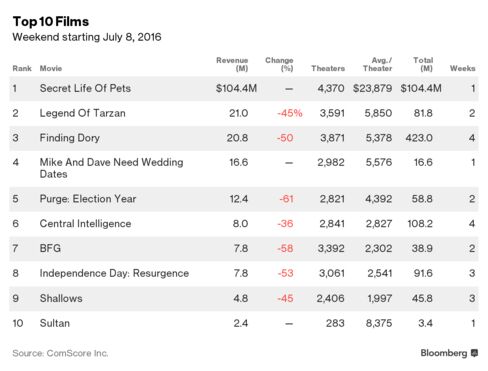Click the Finding Dory movie title
Image resolution: width=488 pixels, height=371 pixels.
pos(70,138)
